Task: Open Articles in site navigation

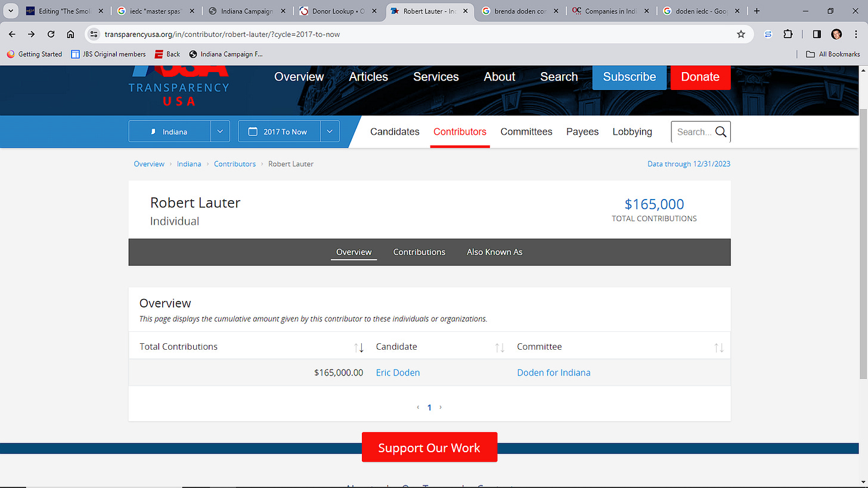Action: coord(368,77)
